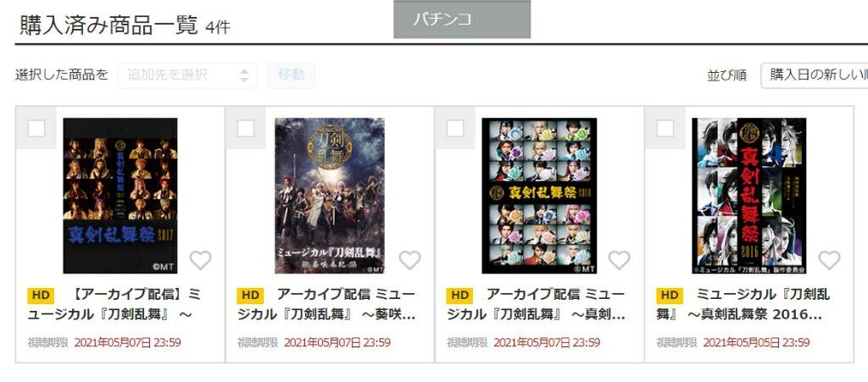Open title link ミュージカル『刀剣乱舞』～真剣乱舞祭 2016
The image size is (868, 382).
pyautogui.click(x=743, y=305)
